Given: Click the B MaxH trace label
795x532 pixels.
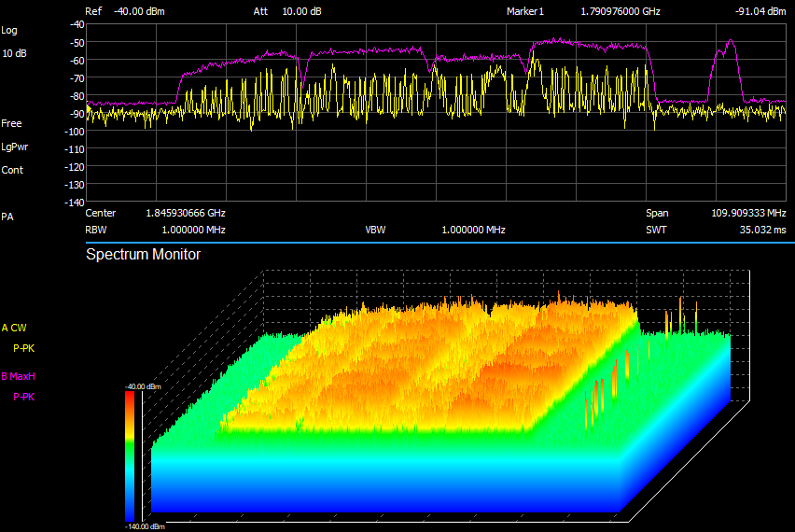Looking at the screenshot, I should tap(19, 376).
